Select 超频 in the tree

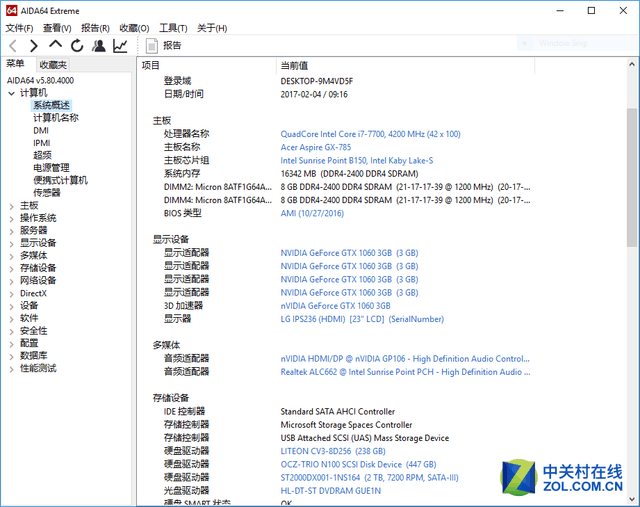[42, 156]
